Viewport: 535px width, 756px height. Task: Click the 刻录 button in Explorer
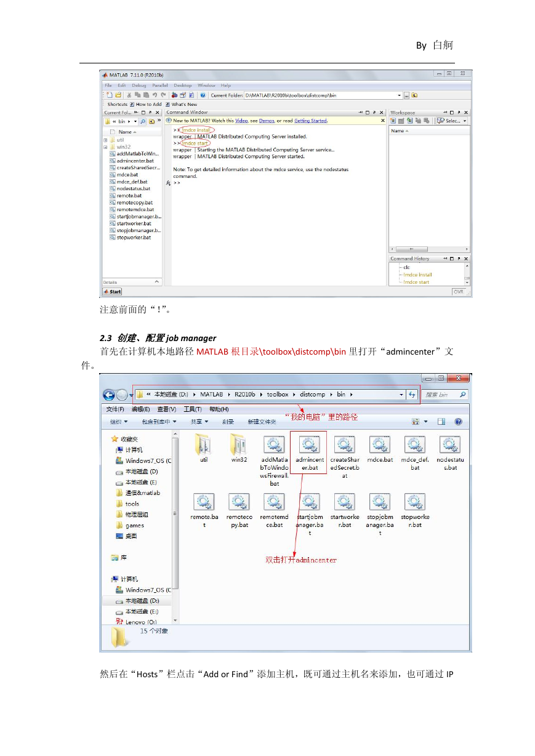pyautogui.click(x=228, y=422)
